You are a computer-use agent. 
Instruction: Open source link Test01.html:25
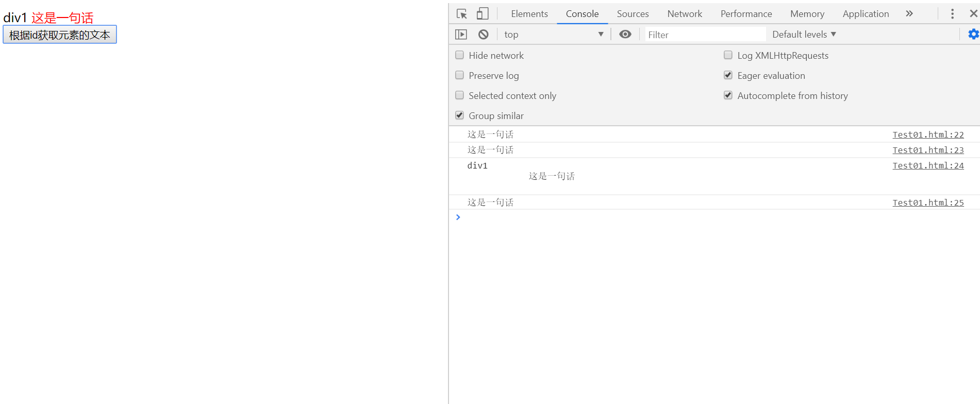point(928,203)
